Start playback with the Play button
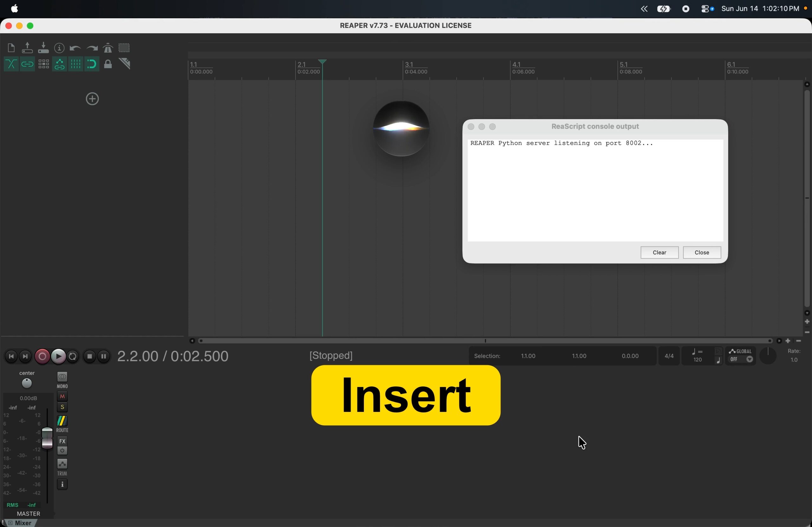Image resolution: width=812 pixels, height=527 pixels. pos(58,357)
